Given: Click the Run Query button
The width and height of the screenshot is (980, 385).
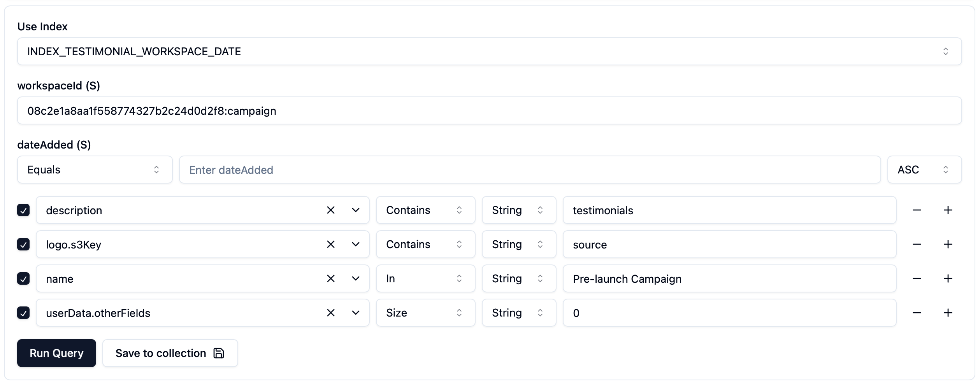Looking at the screenshot, I should pos(56,353).
